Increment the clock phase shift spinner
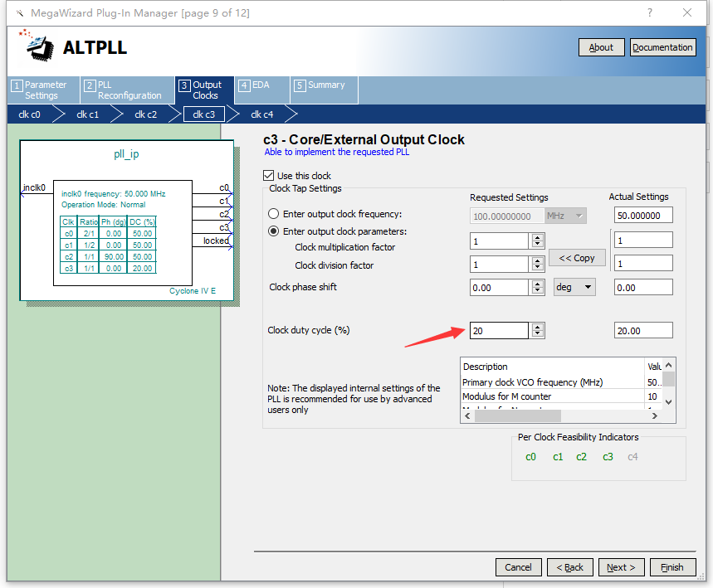The width and height of the screenshot is (713, 588). click(x=538, y=284)
